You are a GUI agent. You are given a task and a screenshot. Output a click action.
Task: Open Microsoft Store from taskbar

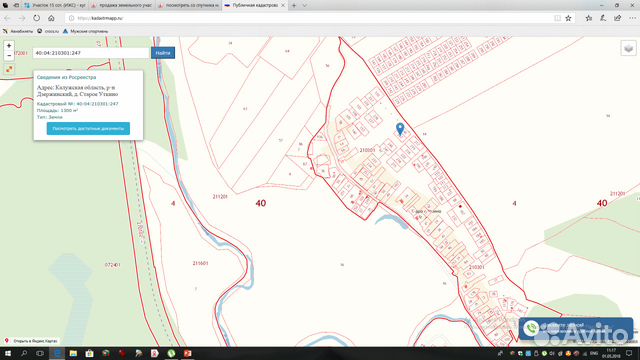coord(89,353)
